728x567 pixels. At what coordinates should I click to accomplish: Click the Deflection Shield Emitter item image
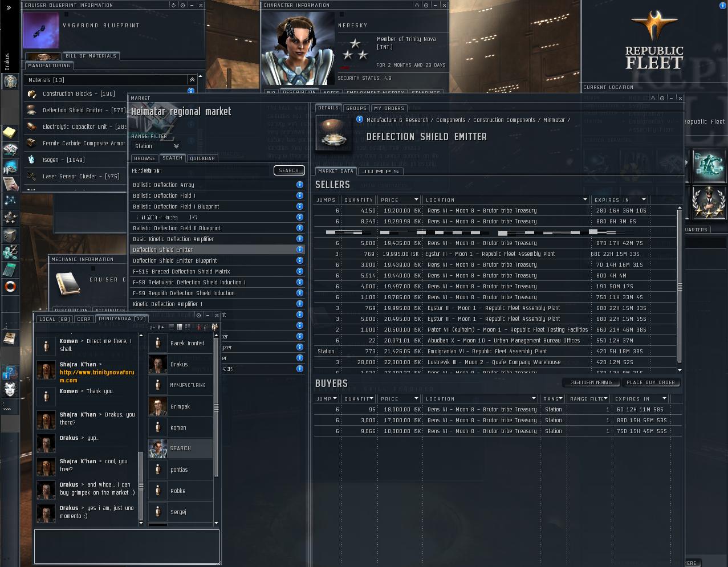coord(332,133)
